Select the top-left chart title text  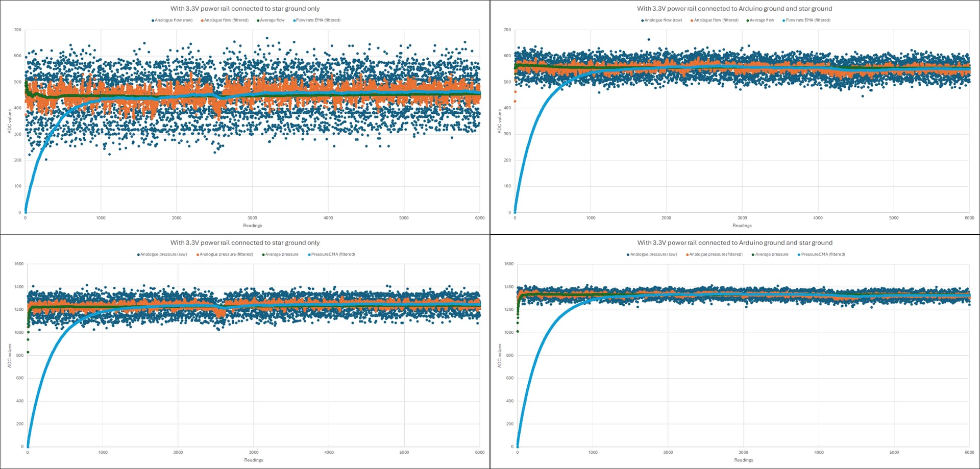245,9
